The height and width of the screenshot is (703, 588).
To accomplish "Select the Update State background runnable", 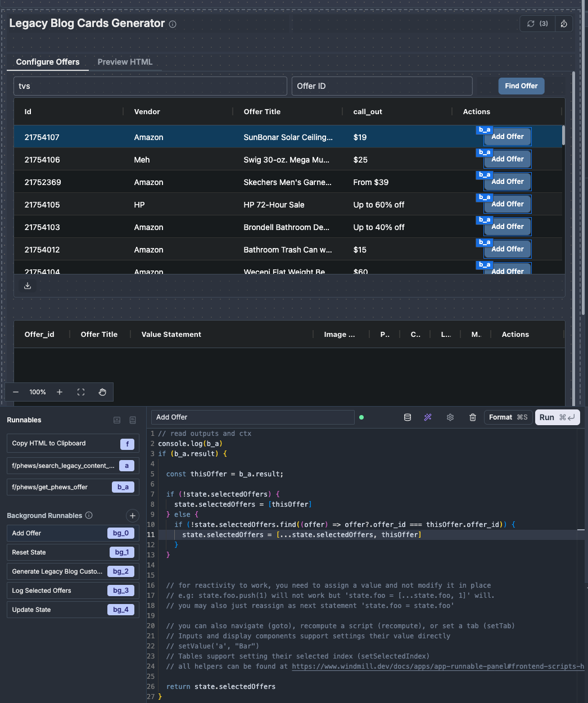I will tap(73, 610).
